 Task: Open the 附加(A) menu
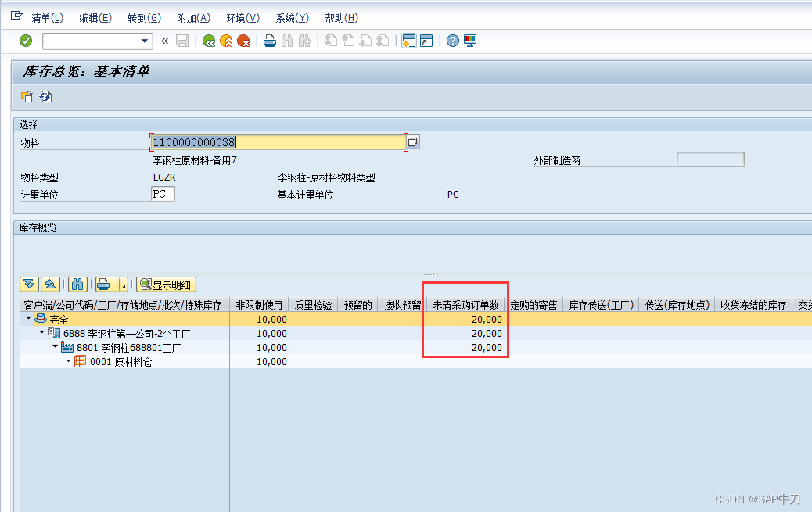[x=194, y=18]
